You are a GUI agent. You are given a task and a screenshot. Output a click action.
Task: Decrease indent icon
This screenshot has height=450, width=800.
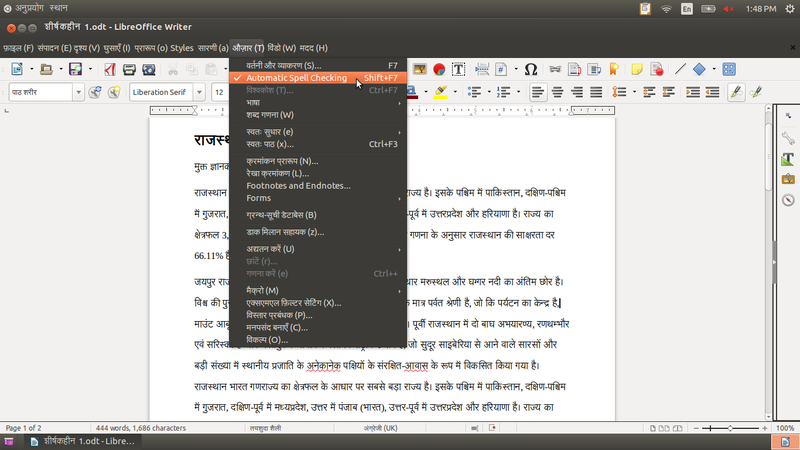pyautogui.click(x=712, y=92)
